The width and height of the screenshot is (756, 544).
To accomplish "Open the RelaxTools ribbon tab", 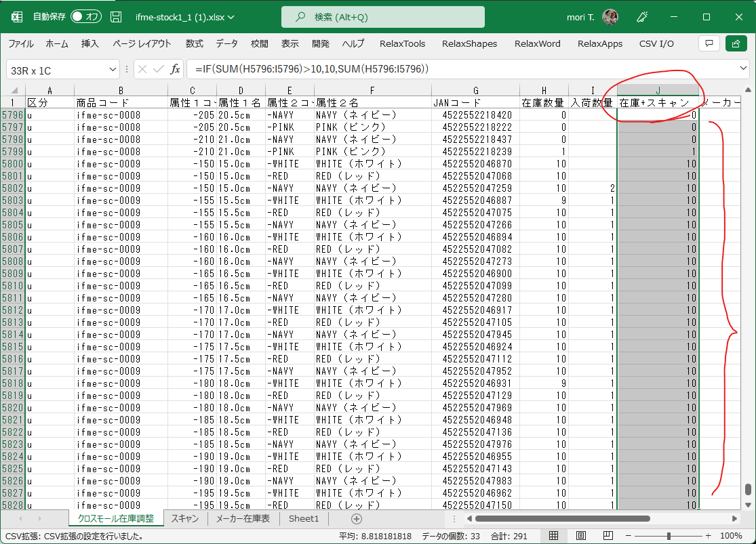I will pyautogui.click(x=402, y=43).
